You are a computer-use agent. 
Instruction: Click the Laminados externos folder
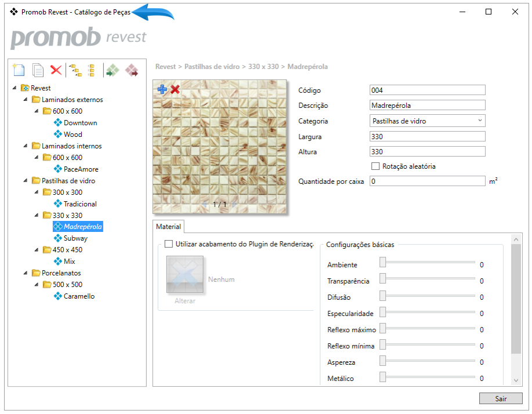coord(67,100)
